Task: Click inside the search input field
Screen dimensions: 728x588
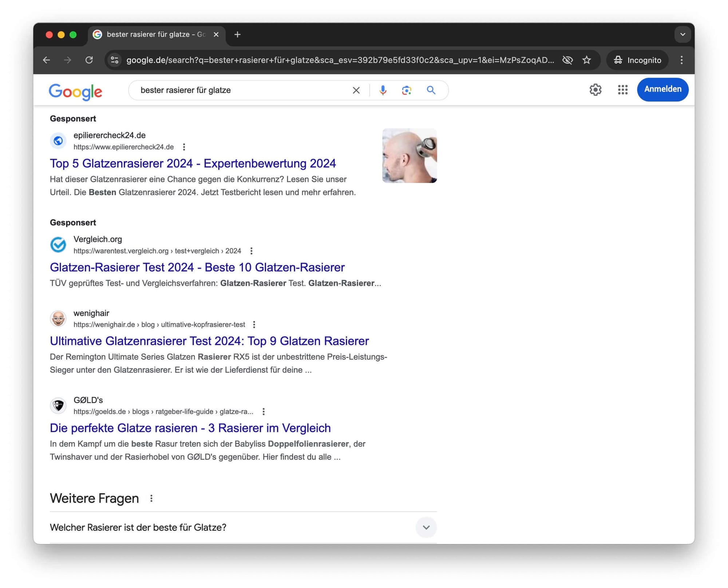Action: [237, 90]
